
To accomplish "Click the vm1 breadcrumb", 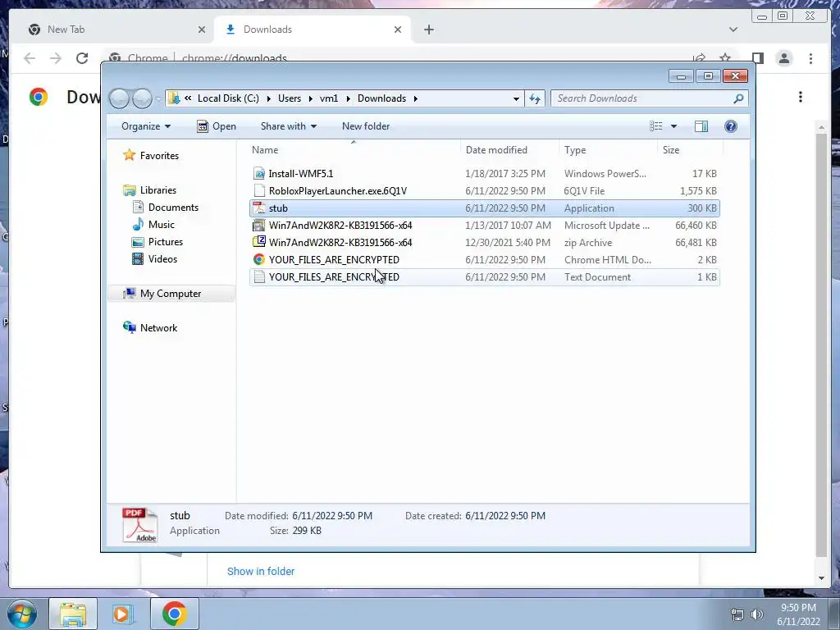I will tap(329, 98).
